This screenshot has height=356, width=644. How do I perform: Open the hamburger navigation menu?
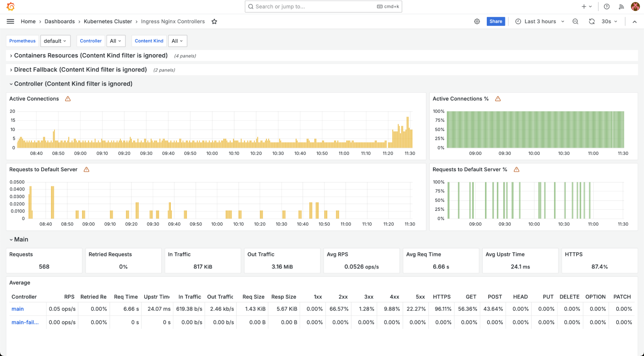coord(10,22)
